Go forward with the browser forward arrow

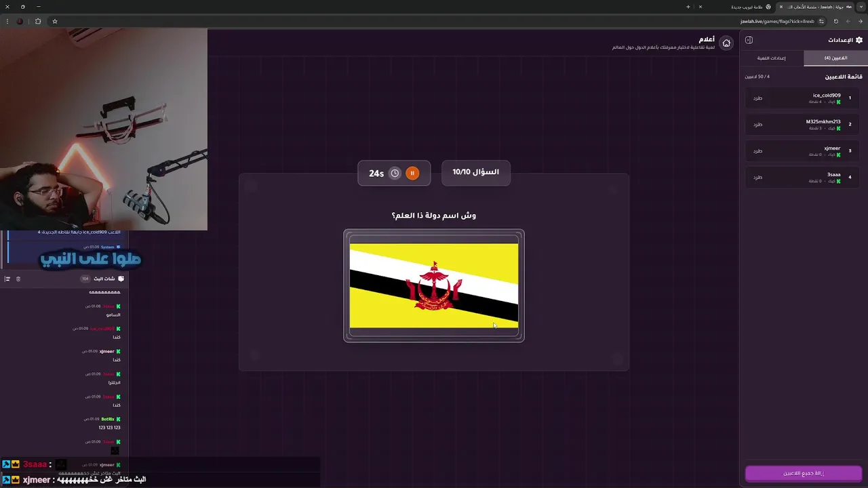coord(848,21)
